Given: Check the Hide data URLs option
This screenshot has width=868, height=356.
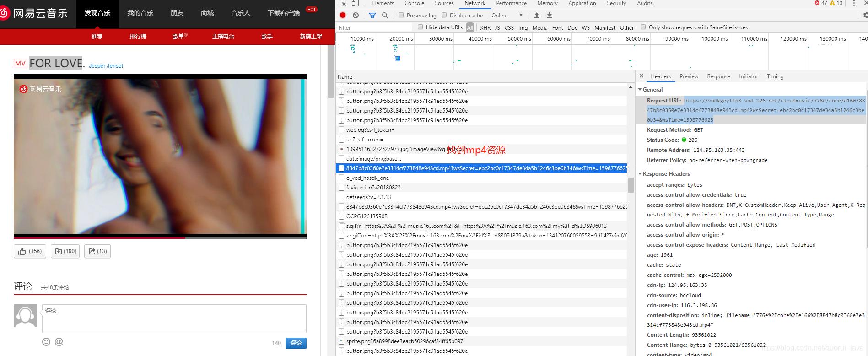Looking at the screenshot, I should pos(421,27).
